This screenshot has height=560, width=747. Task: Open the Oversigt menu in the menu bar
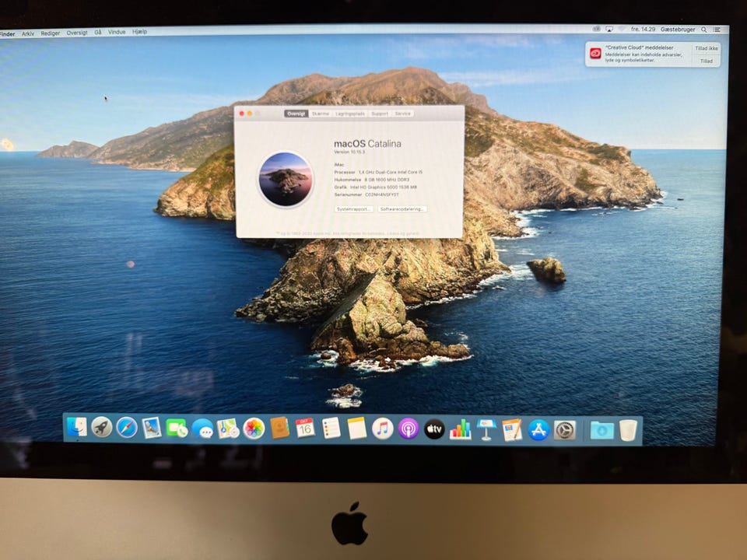point(77,33)
